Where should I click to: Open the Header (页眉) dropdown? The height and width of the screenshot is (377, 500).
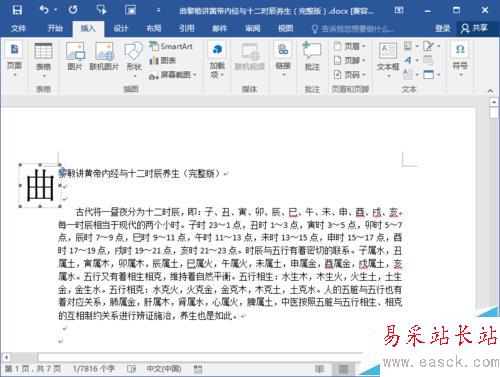click(350, 46)
